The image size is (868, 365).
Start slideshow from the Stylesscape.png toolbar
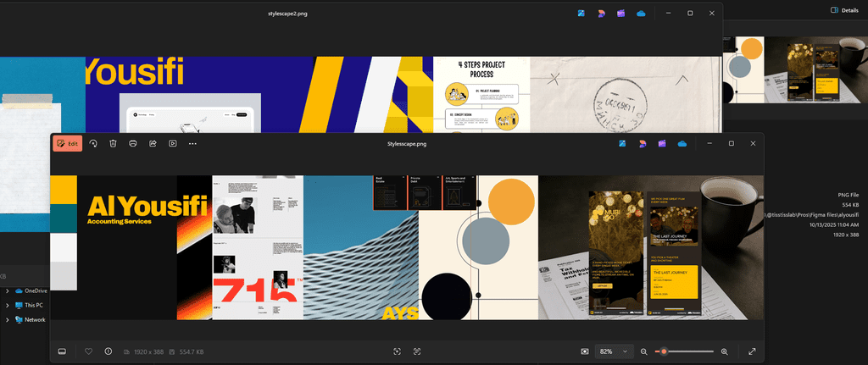[x=172, y=144]
